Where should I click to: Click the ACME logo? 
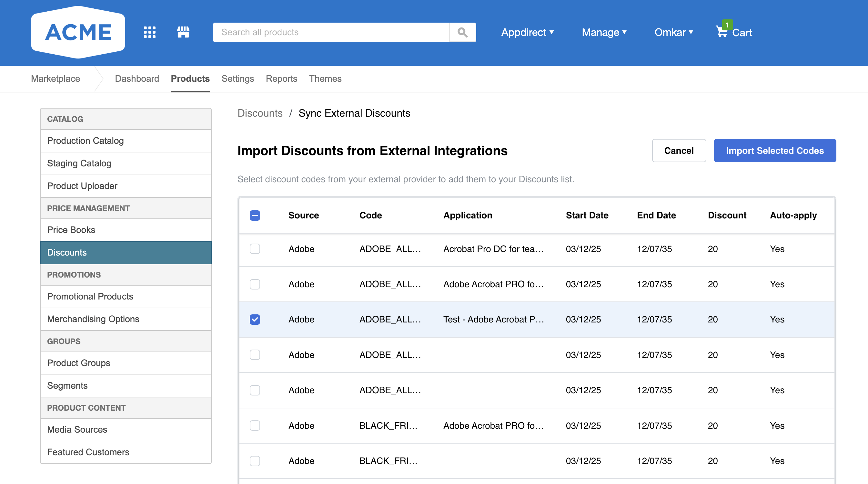click(x=78, y=32)
